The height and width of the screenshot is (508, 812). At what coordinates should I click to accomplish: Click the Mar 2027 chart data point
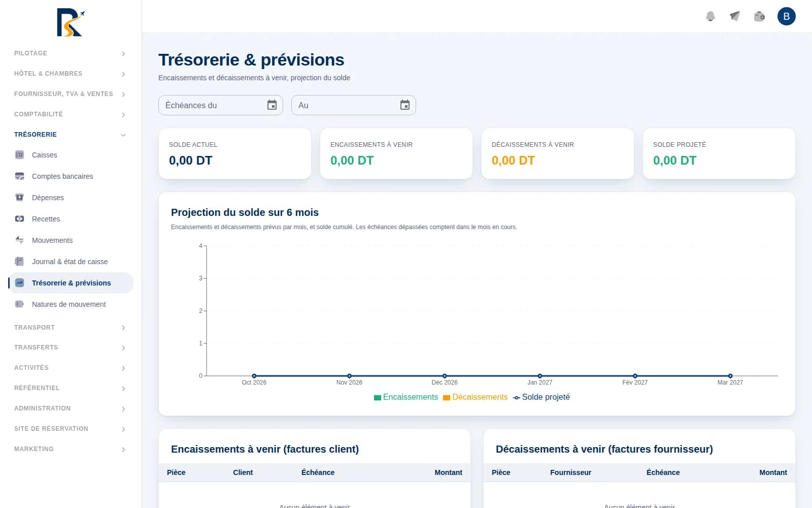tap(730, 376)
